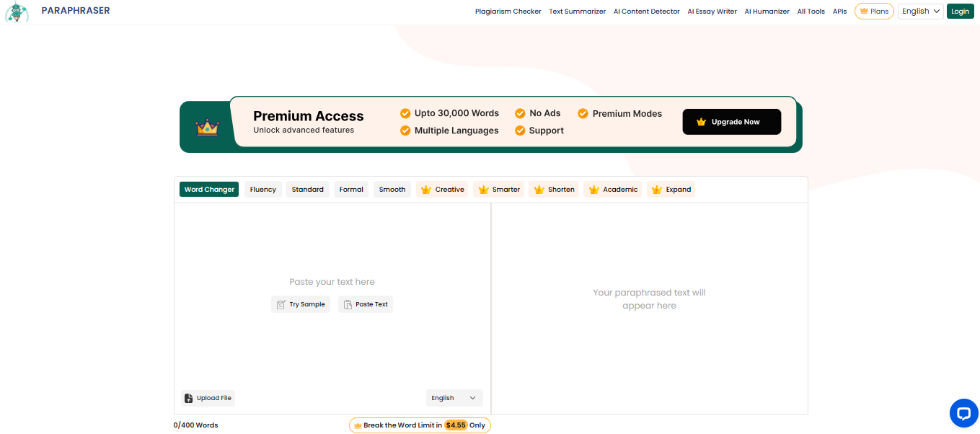The height and width of the screenshot is (434, 980).
Task: Click crown icon in Break the Word Limit offer
Action: point(358,425)
